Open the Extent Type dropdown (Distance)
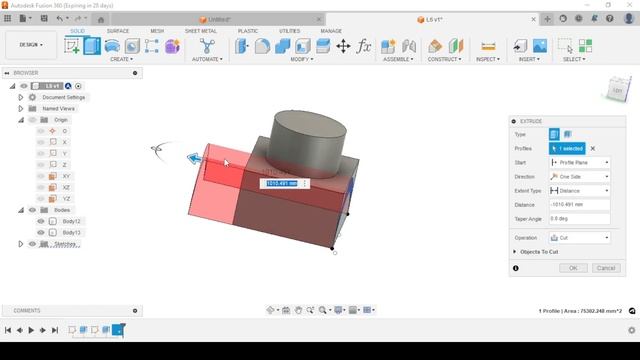Image resolution: width=640 pixels, height=360 pixels. pyautogui.click(x=580, y=191)
